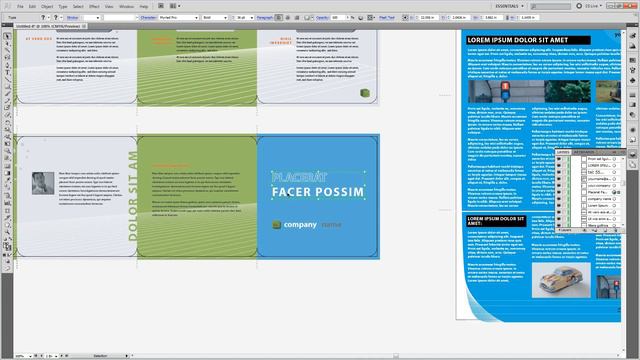Click the Stroke link in control bar
Image resolution: width=640 pixels, height=360 pixels.
[x=72, y=18]
